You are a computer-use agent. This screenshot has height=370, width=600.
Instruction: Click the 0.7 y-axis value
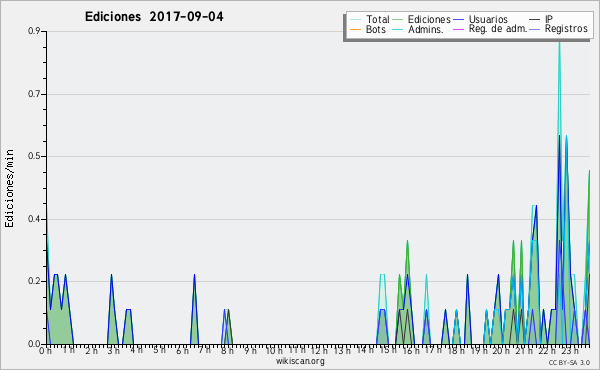tap(34, 94)
